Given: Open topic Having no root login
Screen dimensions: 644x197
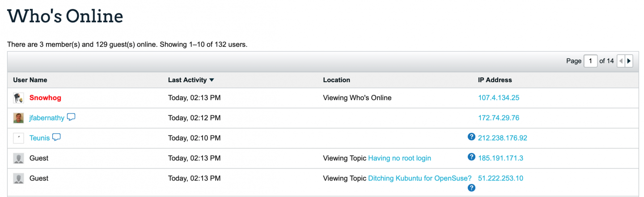Looking at the screenshot, I should [399, 158].
